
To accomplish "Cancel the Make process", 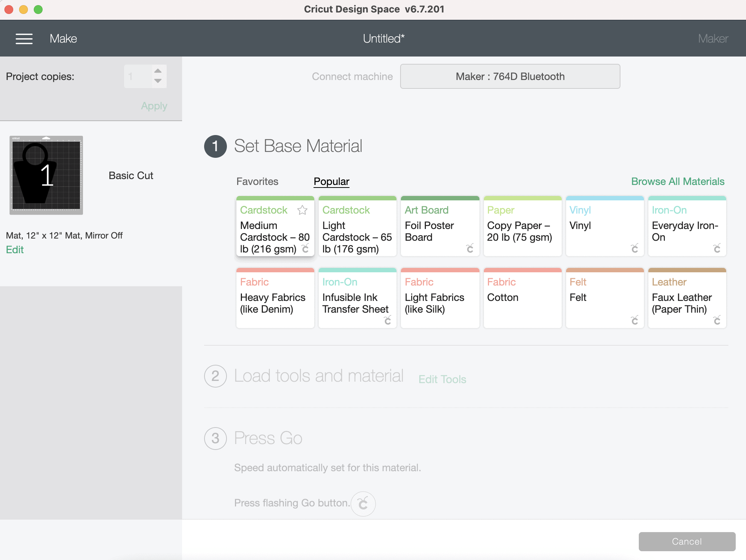I will (687, 541).
